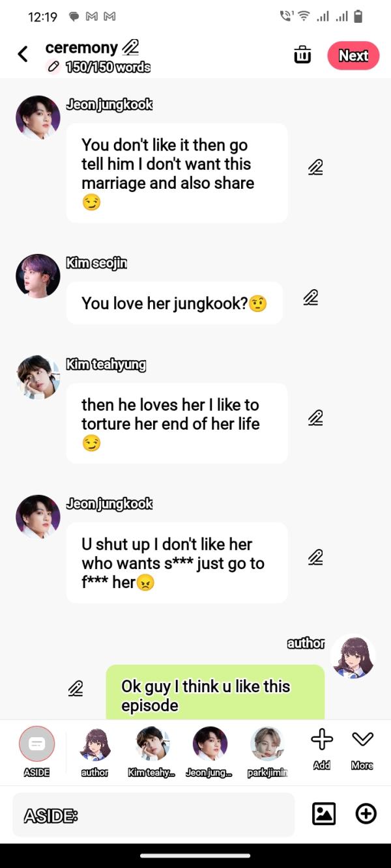The height and width of the screenshot is (868, 391).
Task: Choose Jeon jungkook in character bar
Action: click(x=210, y=751)
